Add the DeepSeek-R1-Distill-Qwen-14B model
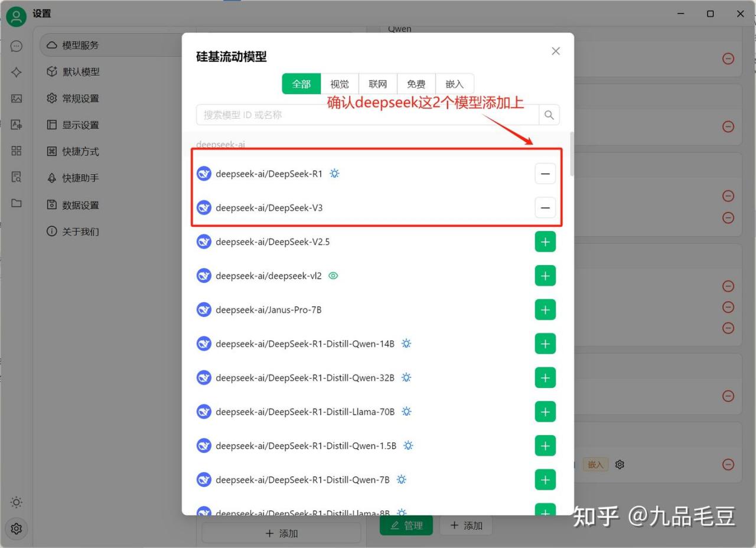756x548 pixels. coord(545,344)
